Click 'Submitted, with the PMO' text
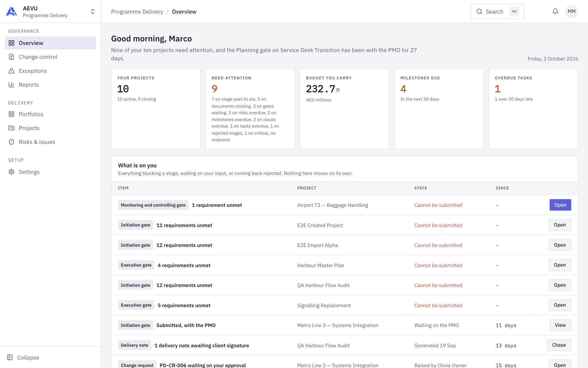 (186, 325)
